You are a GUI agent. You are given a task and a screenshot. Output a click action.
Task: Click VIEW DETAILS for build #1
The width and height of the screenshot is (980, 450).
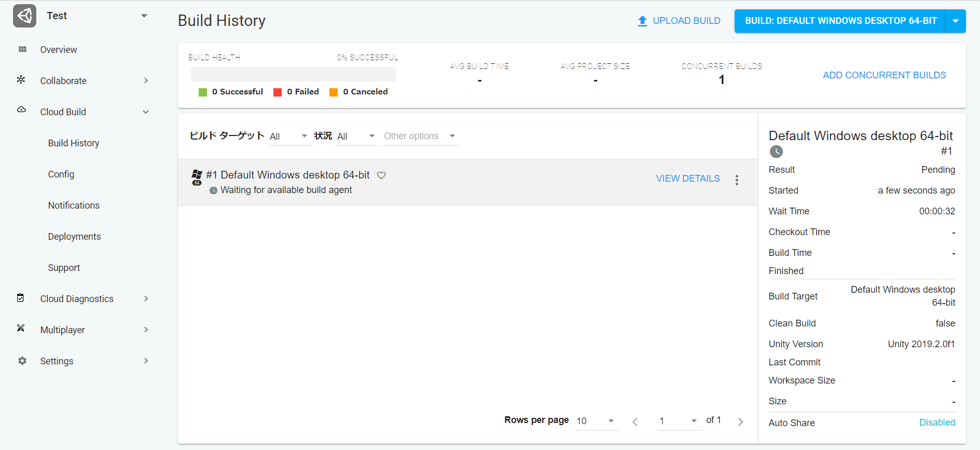[688, 179]
